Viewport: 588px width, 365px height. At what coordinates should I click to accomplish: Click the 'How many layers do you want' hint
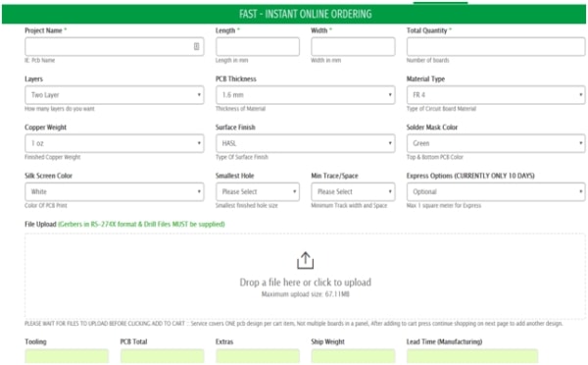tap(60, 109)
